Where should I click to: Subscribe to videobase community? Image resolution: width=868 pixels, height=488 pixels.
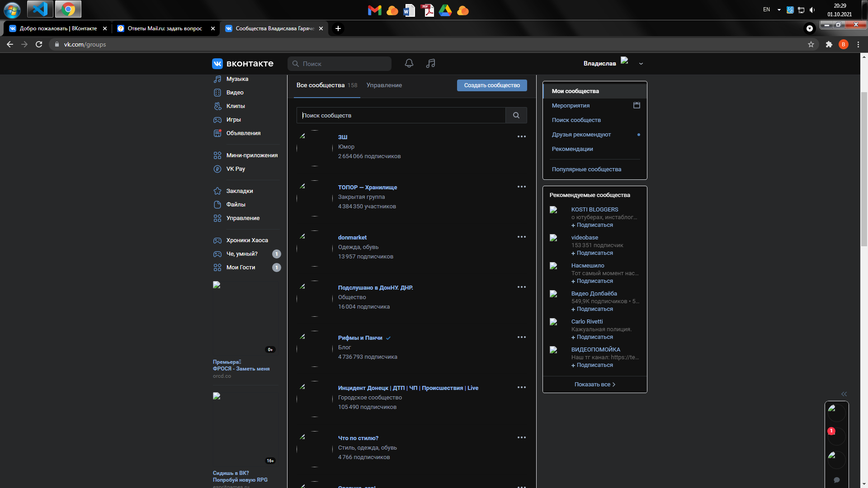tap(592, 253)
